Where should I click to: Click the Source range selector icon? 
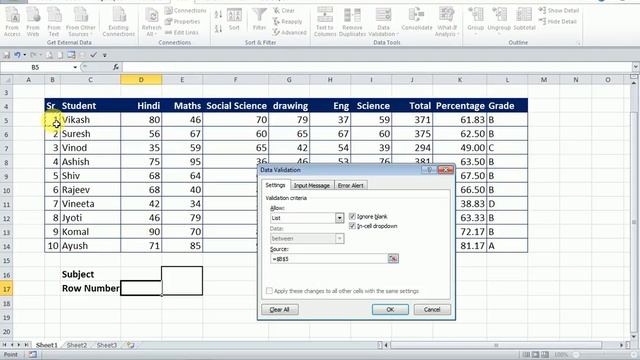(393, 259)
